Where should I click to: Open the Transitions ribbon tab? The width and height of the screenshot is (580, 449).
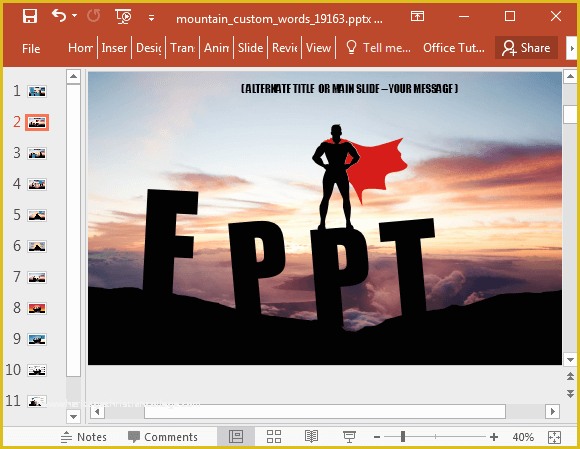[182, 48]
